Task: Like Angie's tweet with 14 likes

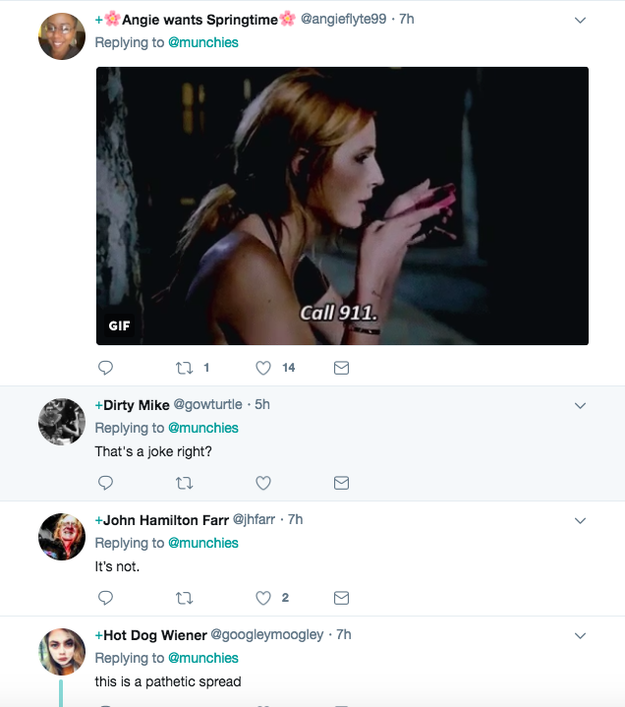Action: (x=264, y=368)
